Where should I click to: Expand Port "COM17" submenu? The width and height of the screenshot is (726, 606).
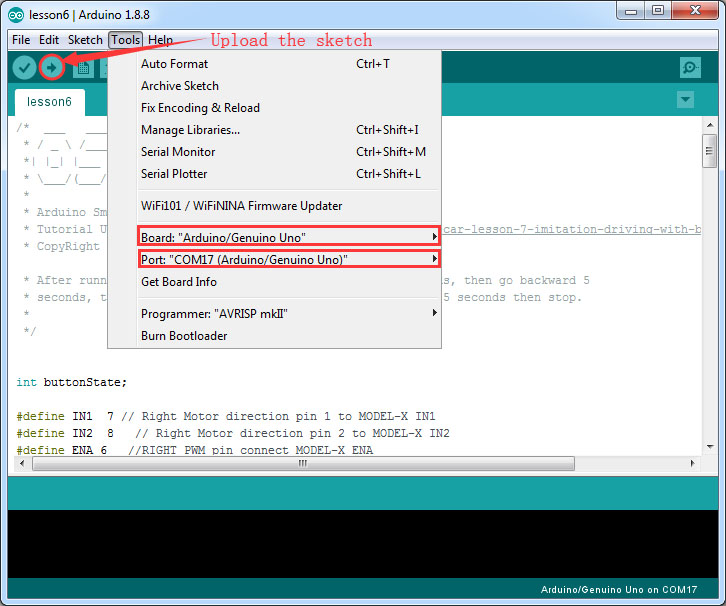[289, 259]
